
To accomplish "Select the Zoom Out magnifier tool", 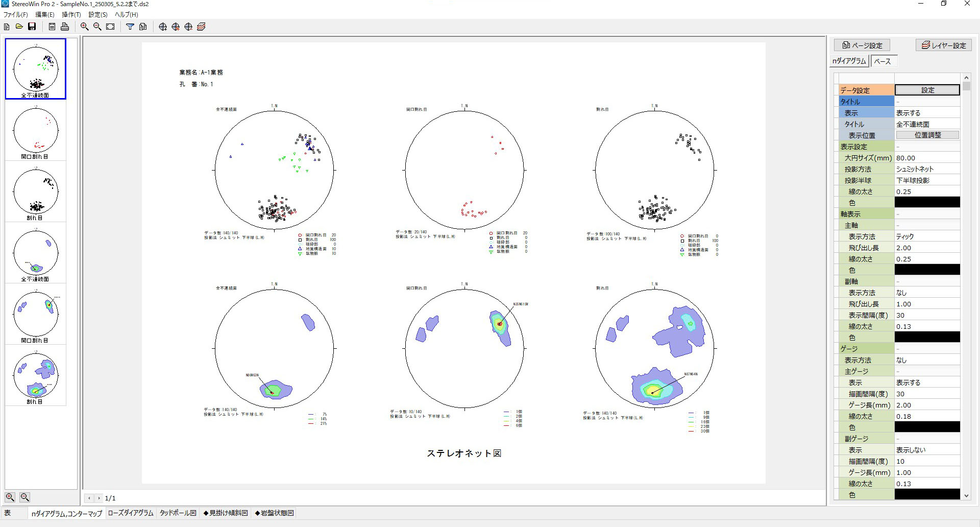I will click(x=97, y=26).
